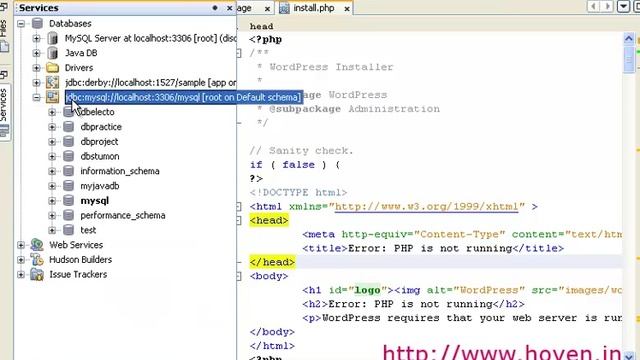This screenshot has width=640, height=360.
Task: Click the dbproject database icon
Action: pos(69,142)
